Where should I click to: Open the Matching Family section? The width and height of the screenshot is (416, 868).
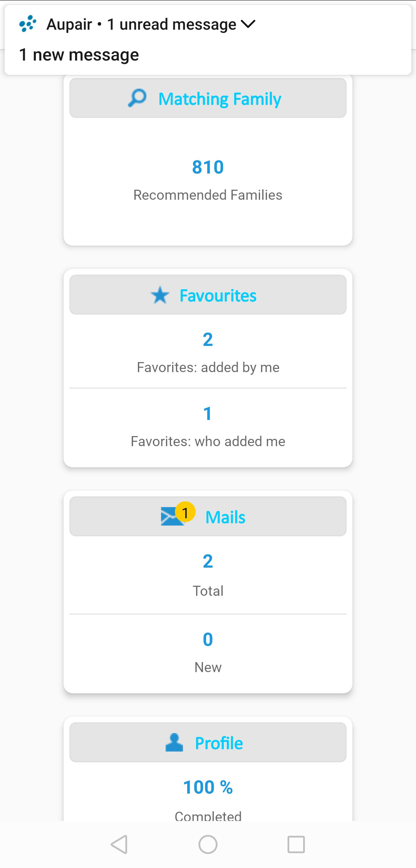[220, 99]
